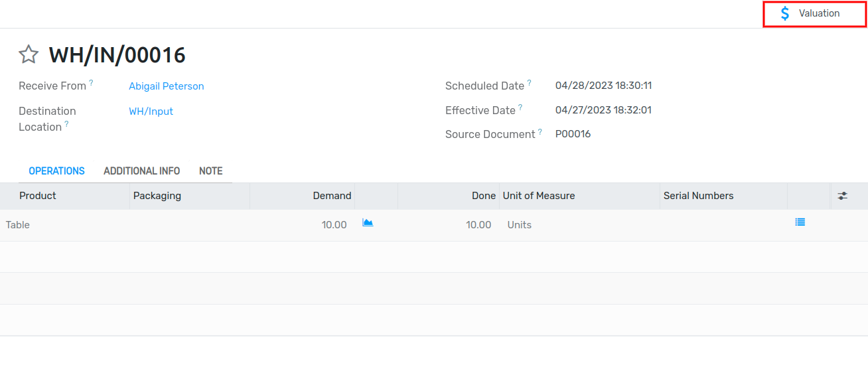868x365 pixels.
Task: Switch to the Note tab
Action: coord(211,171)
